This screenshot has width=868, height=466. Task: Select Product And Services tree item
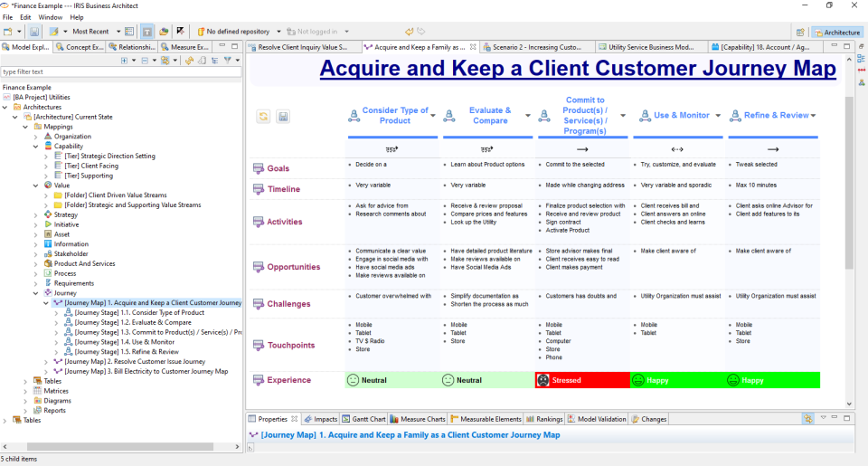[84, 263]
